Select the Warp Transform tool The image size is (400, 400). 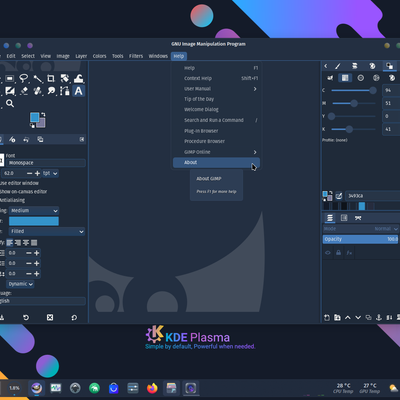click(78, 79)
